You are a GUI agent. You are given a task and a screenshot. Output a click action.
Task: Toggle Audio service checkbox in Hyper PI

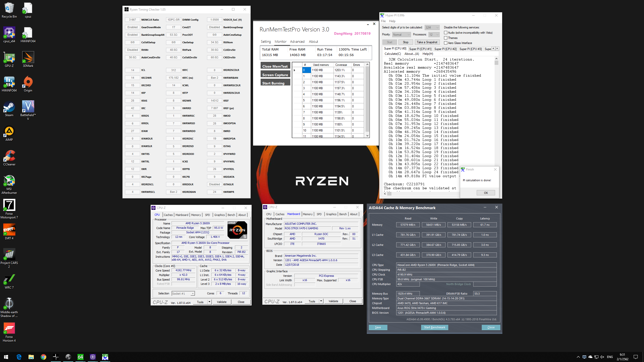tap(446, 33)
